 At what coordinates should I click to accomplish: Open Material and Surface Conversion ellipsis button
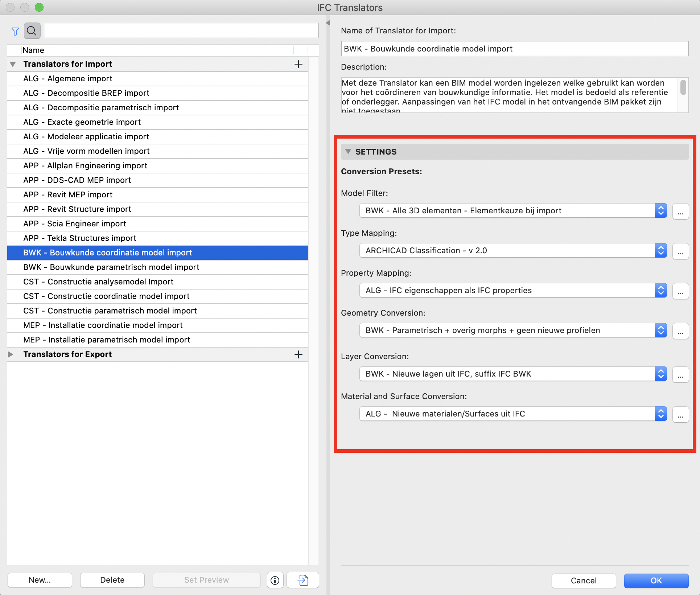680,414
